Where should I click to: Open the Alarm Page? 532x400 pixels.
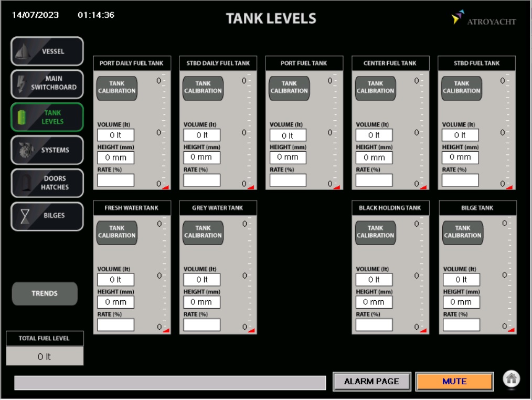pos(371,382)
